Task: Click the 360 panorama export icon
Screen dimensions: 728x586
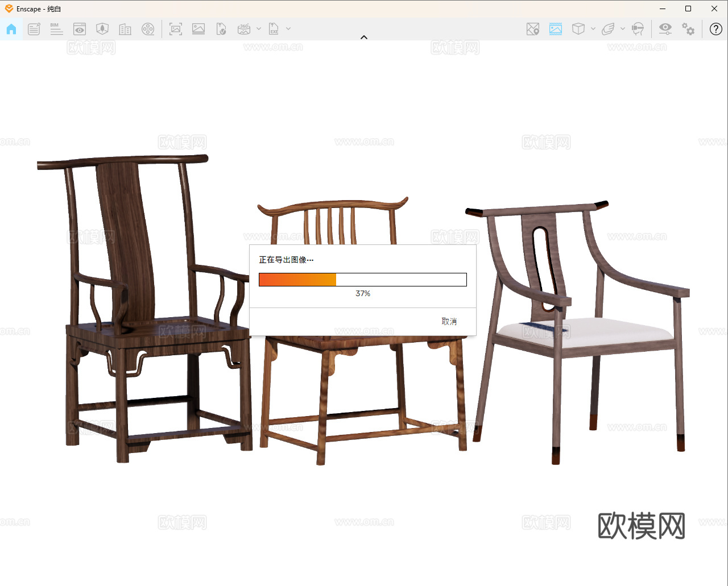Action: pos(244,29)
